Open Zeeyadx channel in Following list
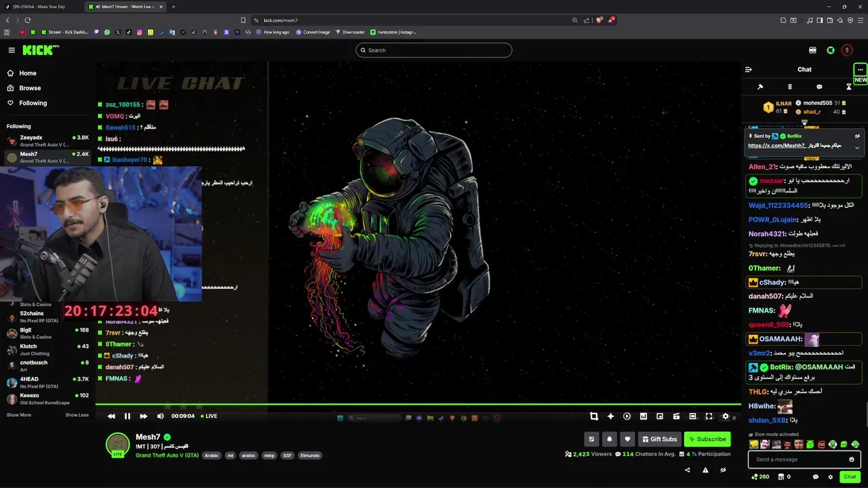Screen dimensions: 868x488 [x=47, y=141]
